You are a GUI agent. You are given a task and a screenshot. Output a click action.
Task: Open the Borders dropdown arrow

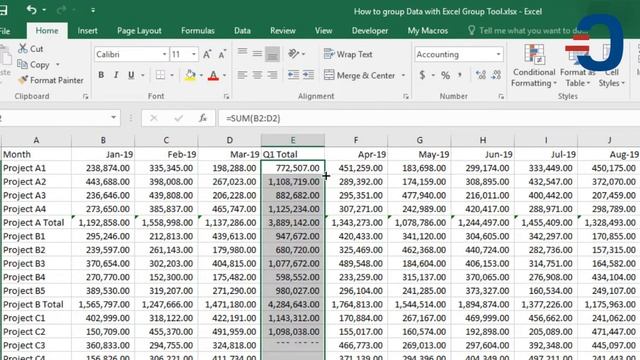click(172, 75)
